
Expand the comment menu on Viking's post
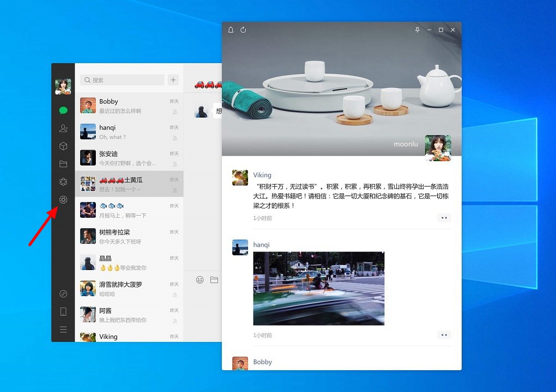coord(444,217)
